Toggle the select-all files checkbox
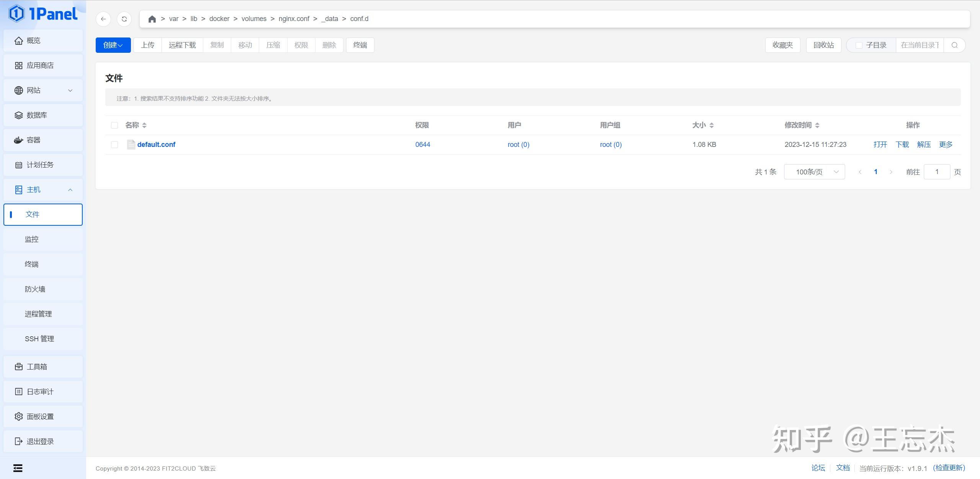980x479 pixels. click(x=114, y=125)
